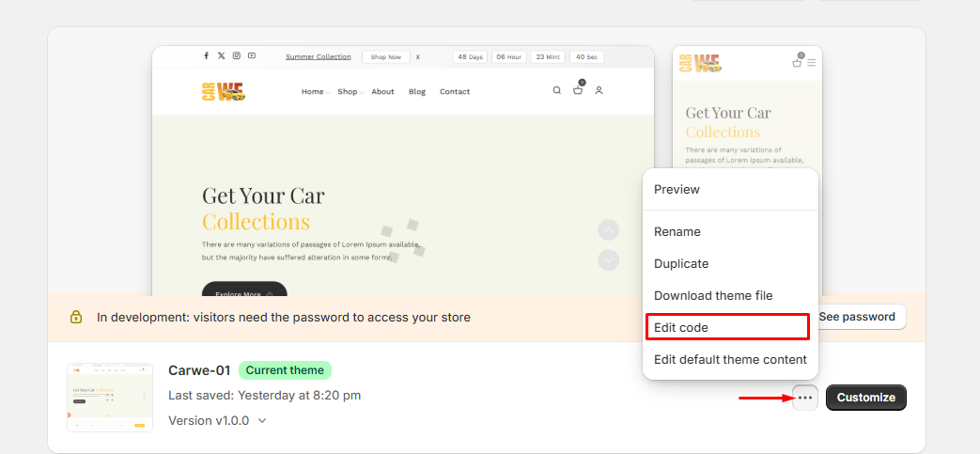980x454 pixels.
Task: Click the down arrow circle on hero slider
Action: click(x=609, y=260)
